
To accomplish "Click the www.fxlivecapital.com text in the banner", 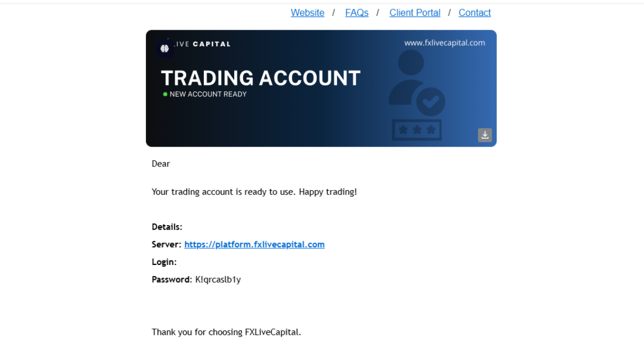I will [445, 43].
